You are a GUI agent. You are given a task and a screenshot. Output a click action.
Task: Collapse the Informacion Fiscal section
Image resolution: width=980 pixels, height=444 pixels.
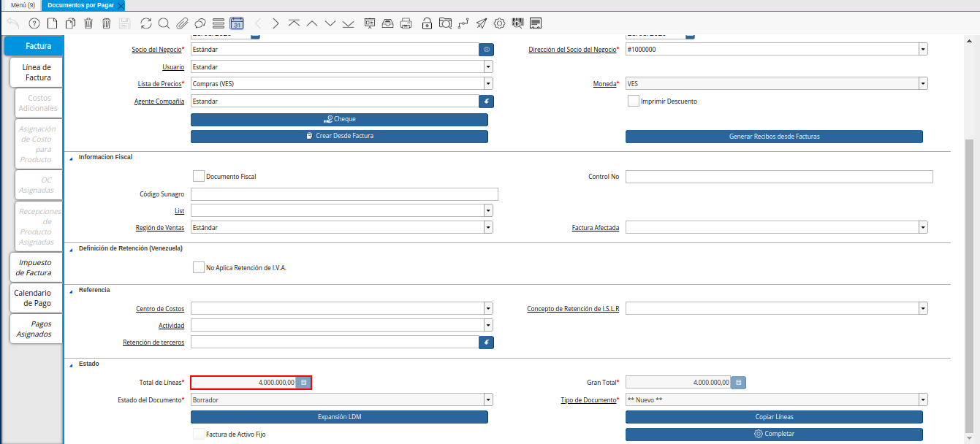pyautogui.click(x=71, y=157)
